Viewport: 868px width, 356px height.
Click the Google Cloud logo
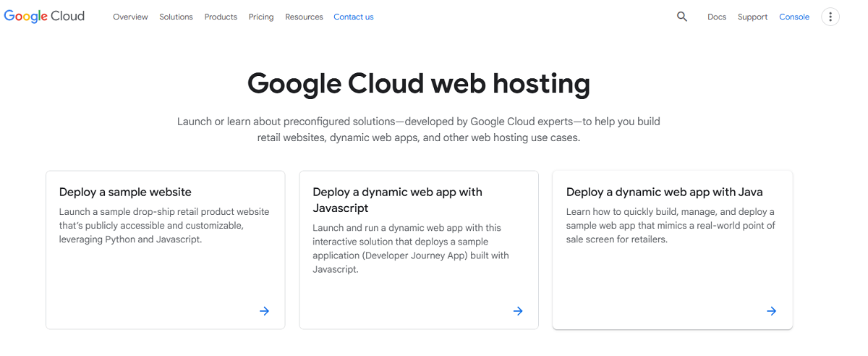pos(44,17)
